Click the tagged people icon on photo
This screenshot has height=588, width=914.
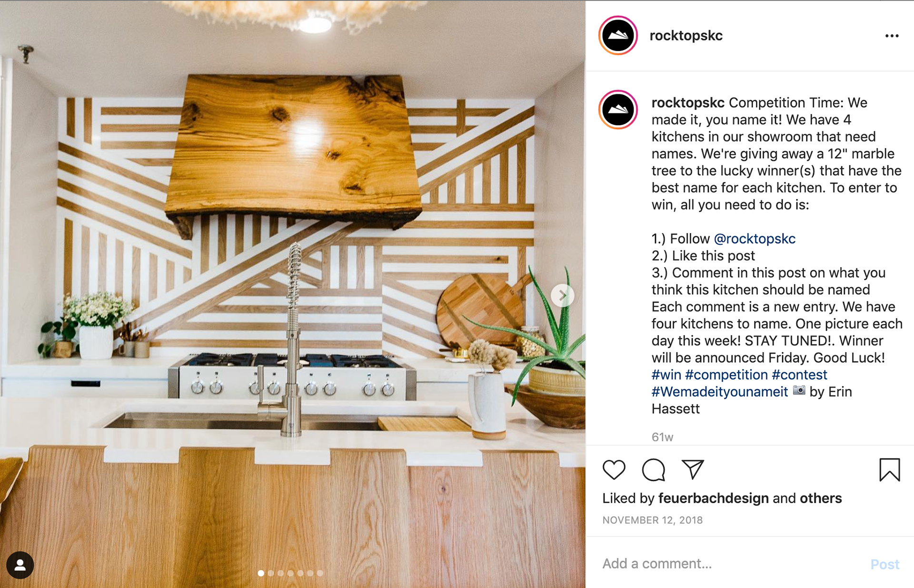(x=20, y=565)
